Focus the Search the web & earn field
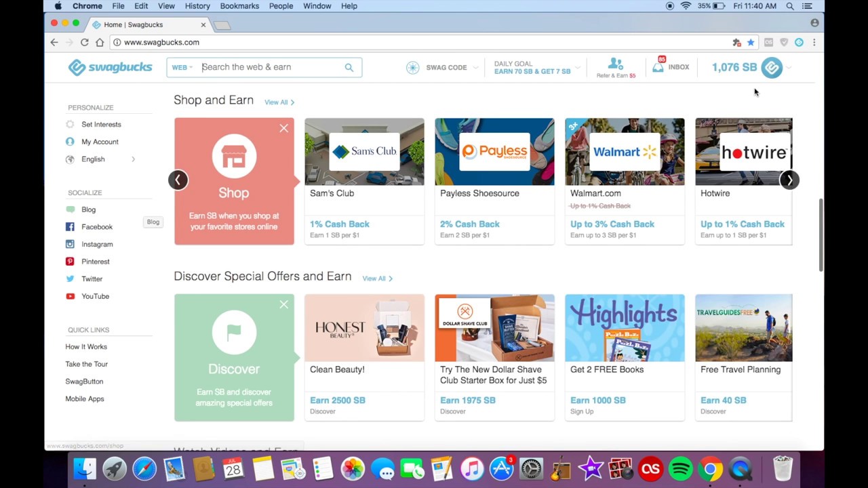The height and width of the screenshot is (488, 868). tap(271, 67)
